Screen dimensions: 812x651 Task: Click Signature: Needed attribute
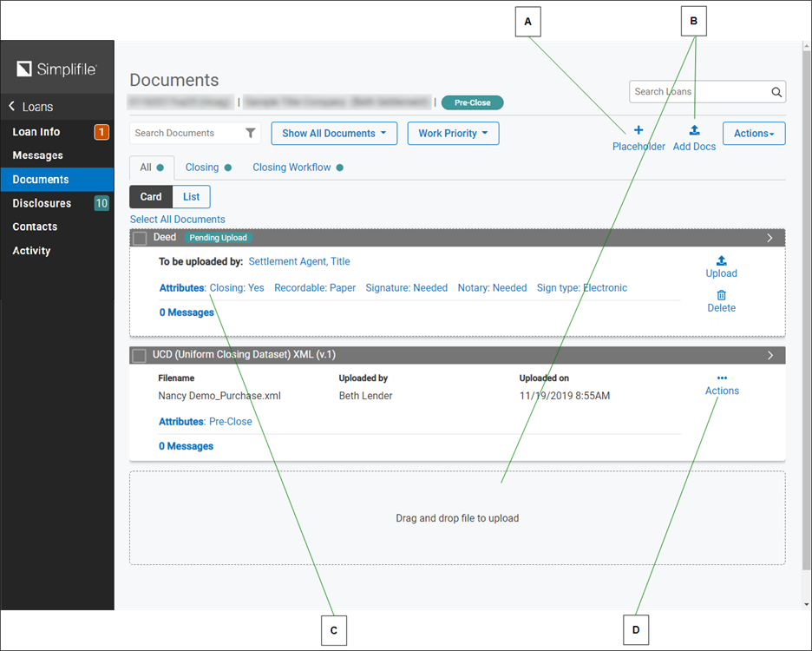pyautogui.click(x=407, y=287)
